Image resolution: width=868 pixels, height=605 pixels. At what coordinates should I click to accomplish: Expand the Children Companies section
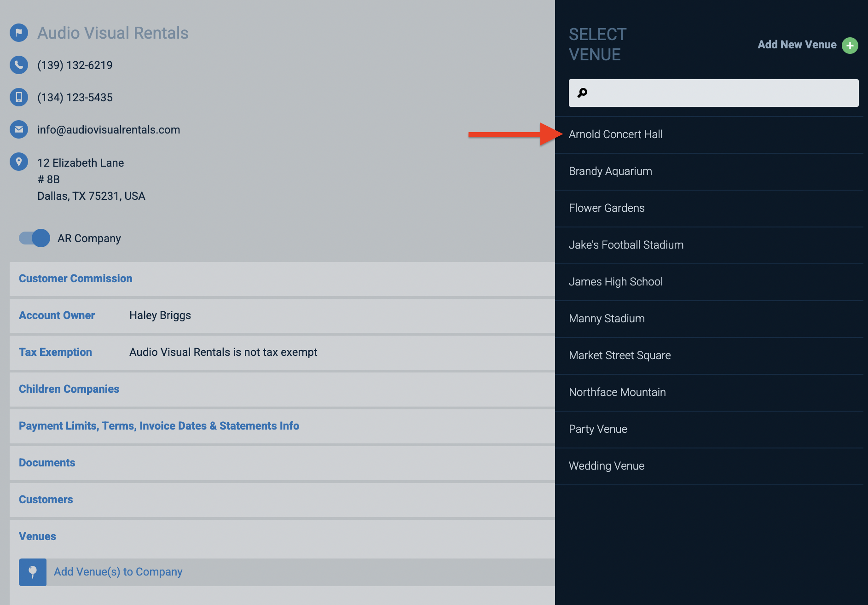(282, 389)
